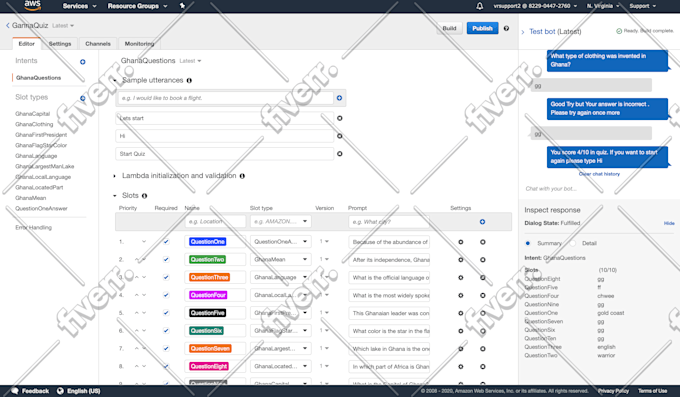Viewport: 680px width, 397px height.
Task: Open the N. Virginia region dropdown
Action: coord(603,6)
